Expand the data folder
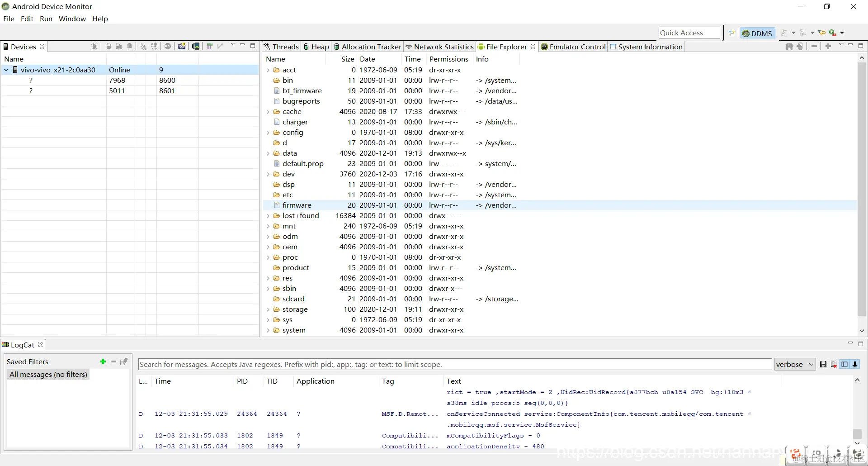 click(x=268, y=153)
